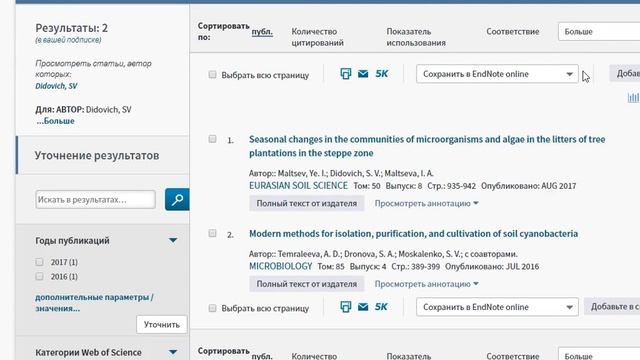
Task: Click the top email envelope icon
Action: tap(363, 74)
